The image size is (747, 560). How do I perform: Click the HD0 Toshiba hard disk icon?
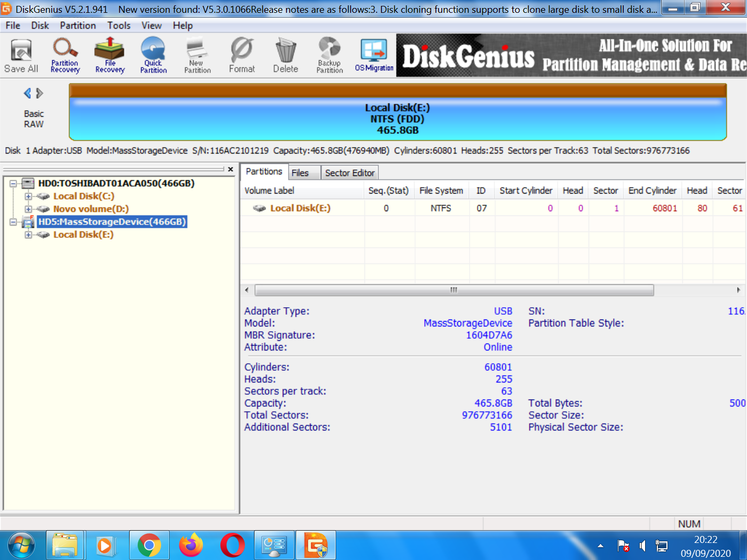click(x=28, y=183)
